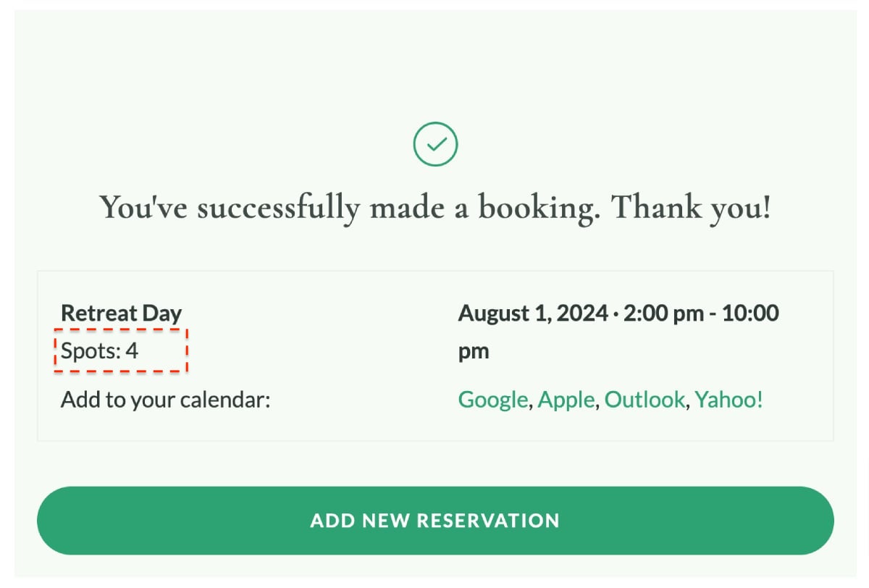The height and width of the screenshot is (588, 869).
Task: Click the green success checkmark icon
Action: tap(435, 145)
